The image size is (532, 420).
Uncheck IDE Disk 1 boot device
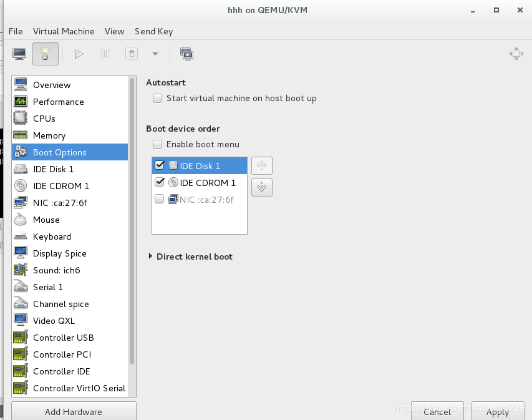click(160, 165)
